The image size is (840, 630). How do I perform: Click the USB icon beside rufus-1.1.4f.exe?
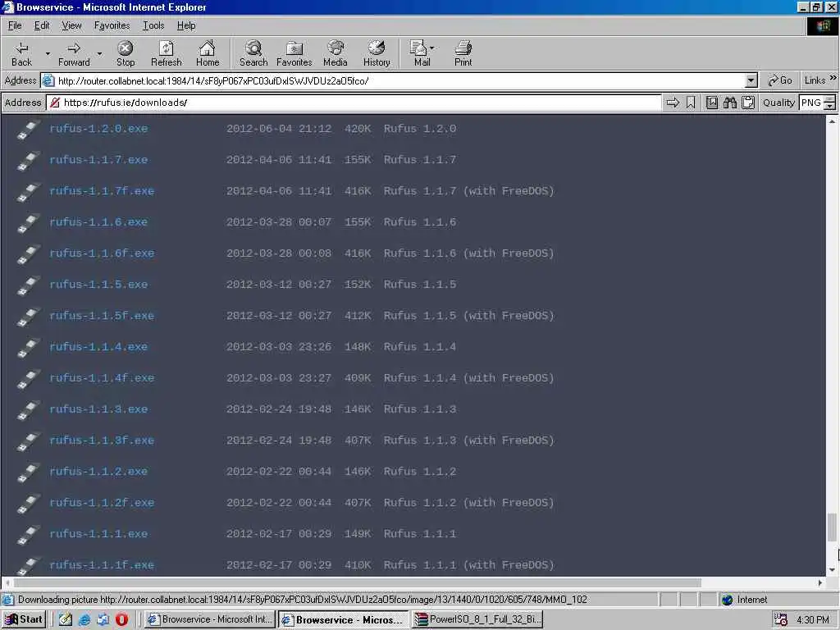tap(28, 379)
